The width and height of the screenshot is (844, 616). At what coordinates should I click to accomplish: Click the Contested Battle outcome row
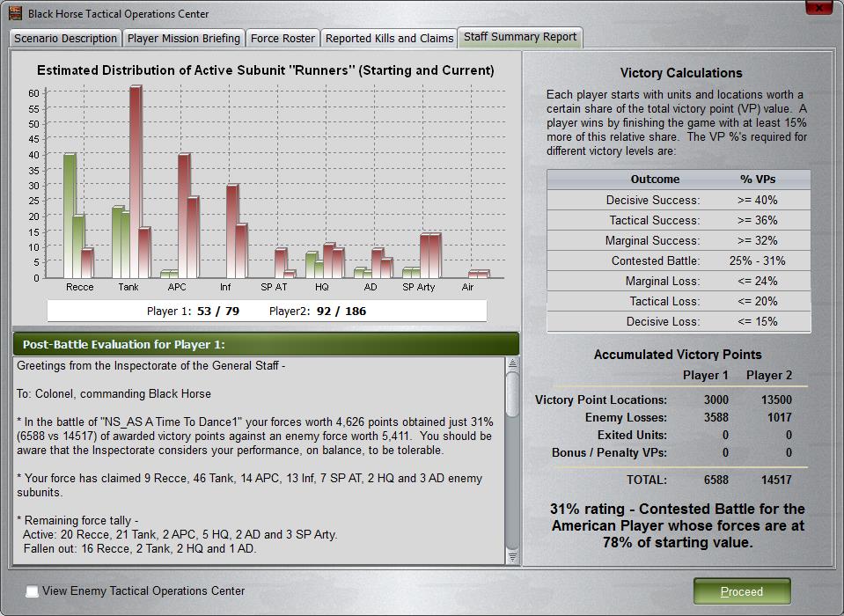[x=679, y=261]
